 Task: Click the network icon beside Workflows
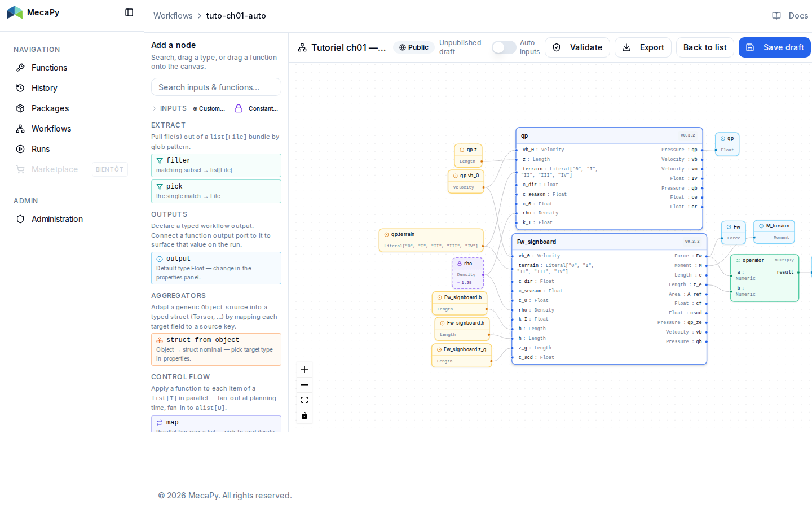pos(20,129)
